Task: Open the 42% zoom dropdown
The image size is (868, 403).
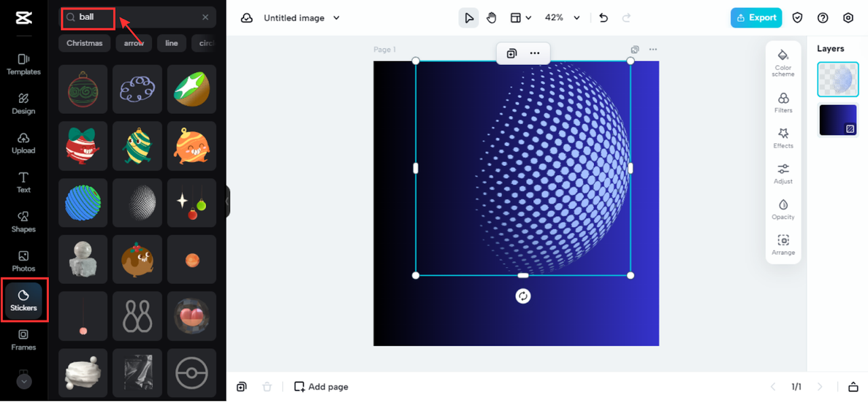Action: click(563, 18)
